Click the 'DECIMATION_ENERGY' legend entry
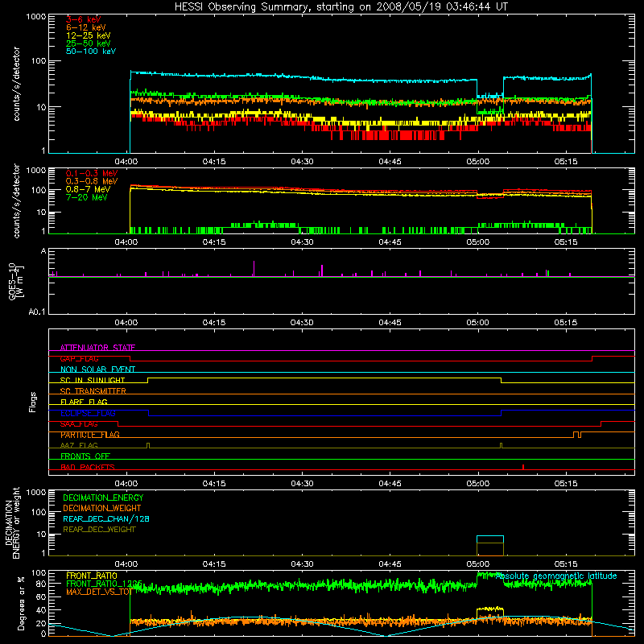This screenshot has width=644, height=644. [x=103, y=497]
